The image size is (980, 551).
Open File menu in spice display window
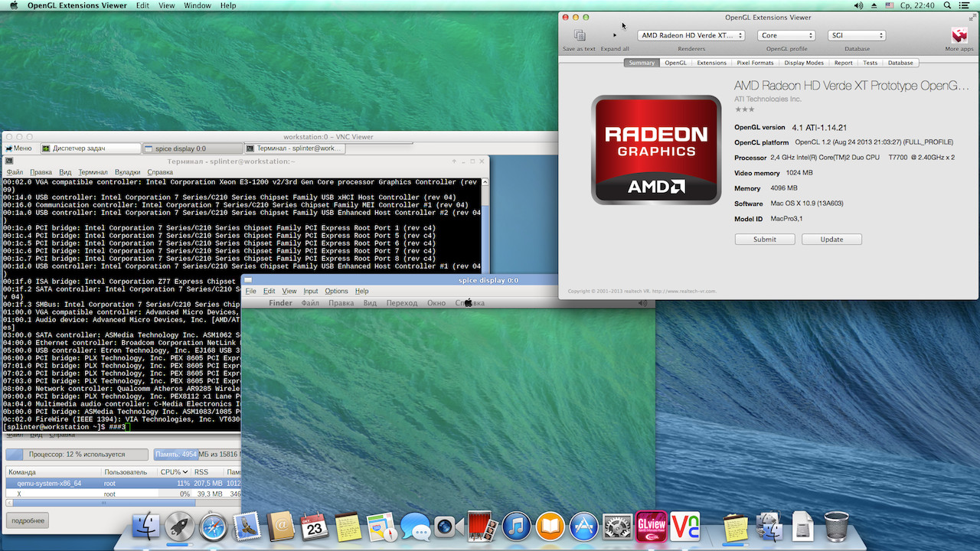[250, 291]
